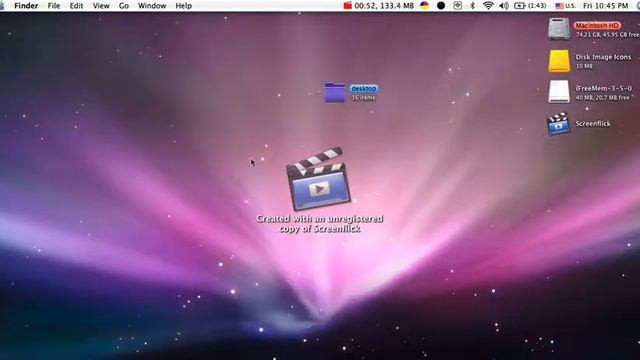Viewport: 640px width, 360px height.
Task: Select the yellow Disk Image Icons volume
Action: (x=559, y=61)
